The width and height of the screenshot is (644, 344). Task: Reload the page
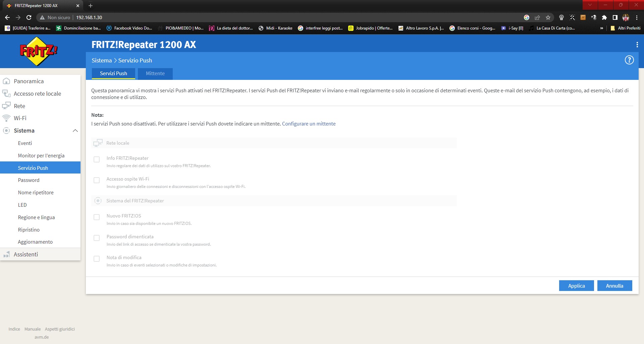coord(29,17)
